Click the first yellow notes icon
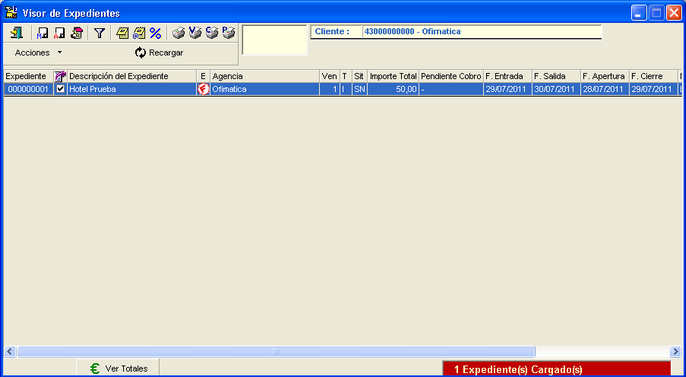 pos(122,33)
